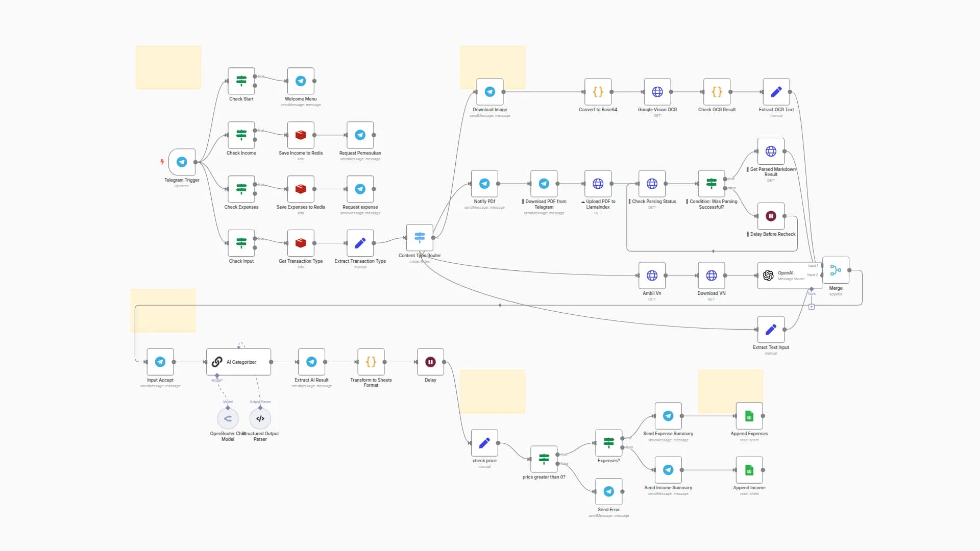Click the Extract AI Result Telegram node
This screenshot has height=551, width=980.
point(312,362)
